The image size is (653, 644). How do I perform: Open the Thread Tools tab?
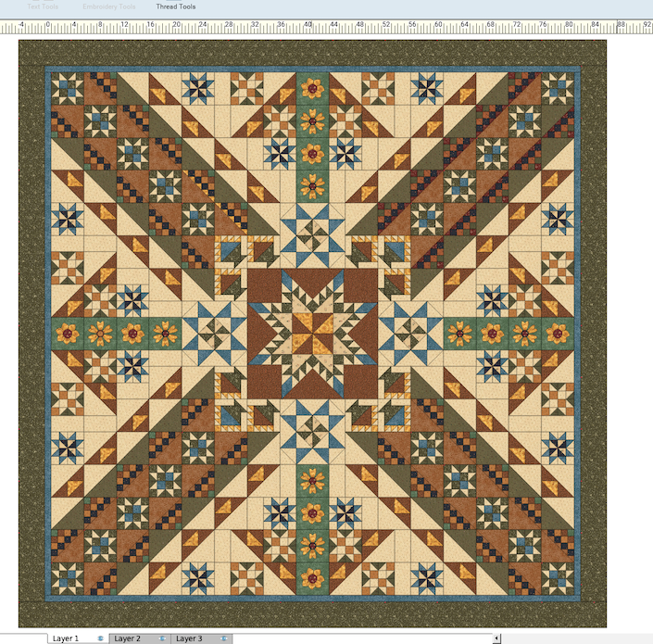point(176,6)
